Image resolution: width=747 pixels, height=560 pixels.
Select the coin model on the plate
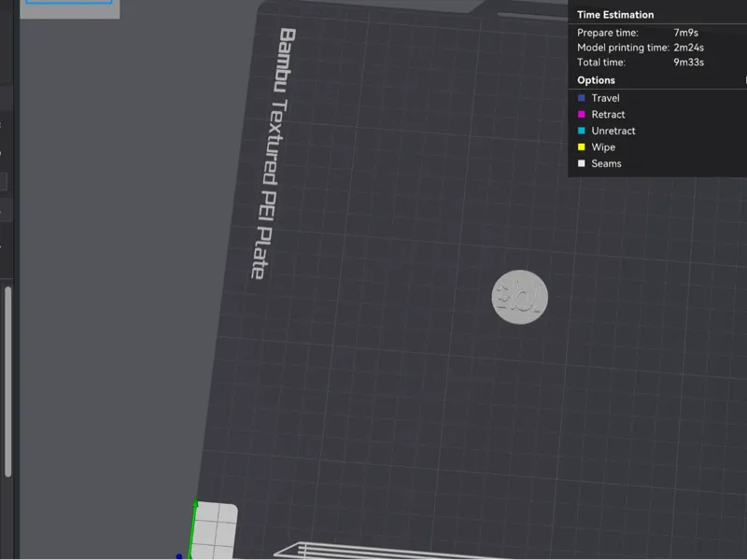point(520,297)
